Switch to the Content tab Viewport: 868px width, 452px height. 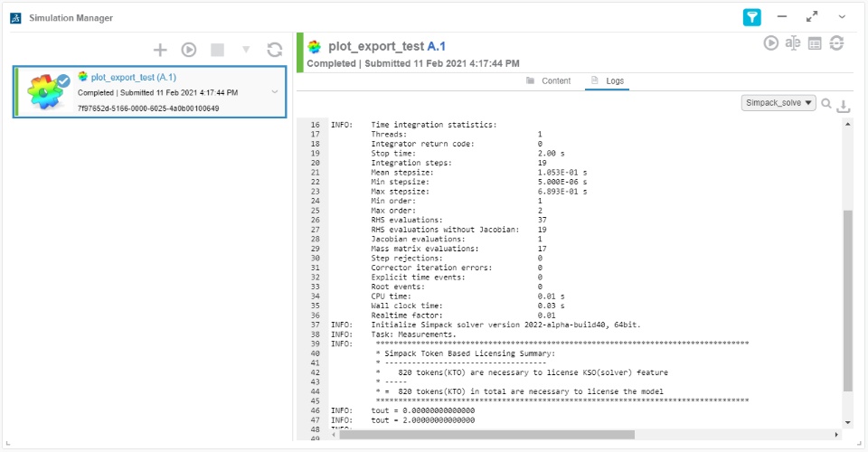[548, 80]
